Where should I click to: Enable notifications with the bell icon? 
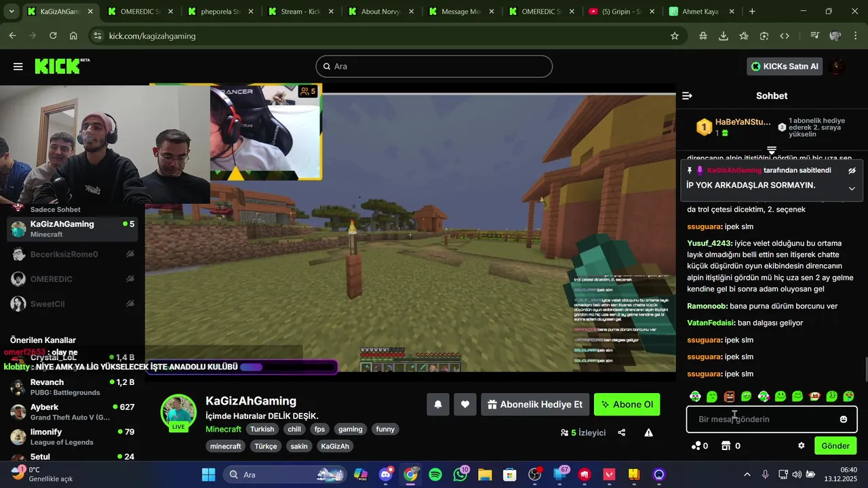click(438, 405)
